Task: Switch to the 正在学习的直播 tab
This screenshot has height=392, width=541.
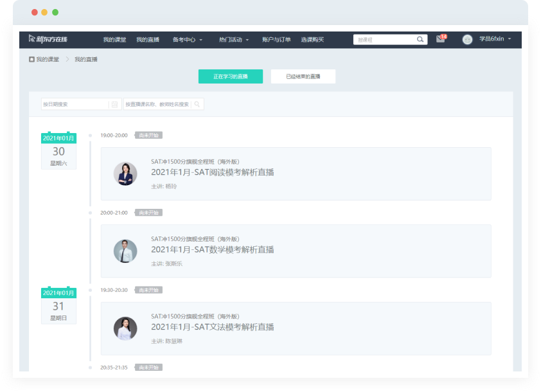Action: (231, 76)
